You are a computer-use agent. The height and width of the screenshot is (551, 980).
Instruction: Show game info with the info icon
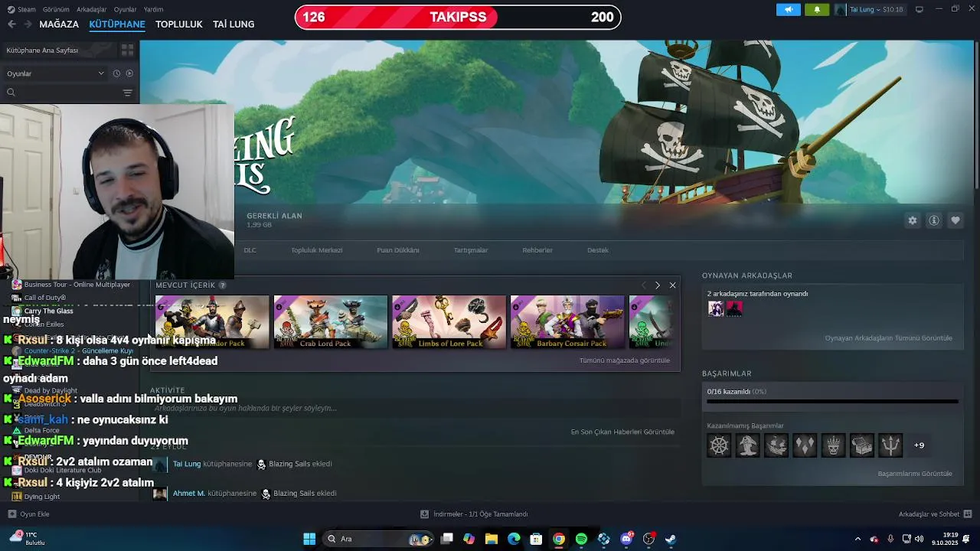click(x=934, y=220)
